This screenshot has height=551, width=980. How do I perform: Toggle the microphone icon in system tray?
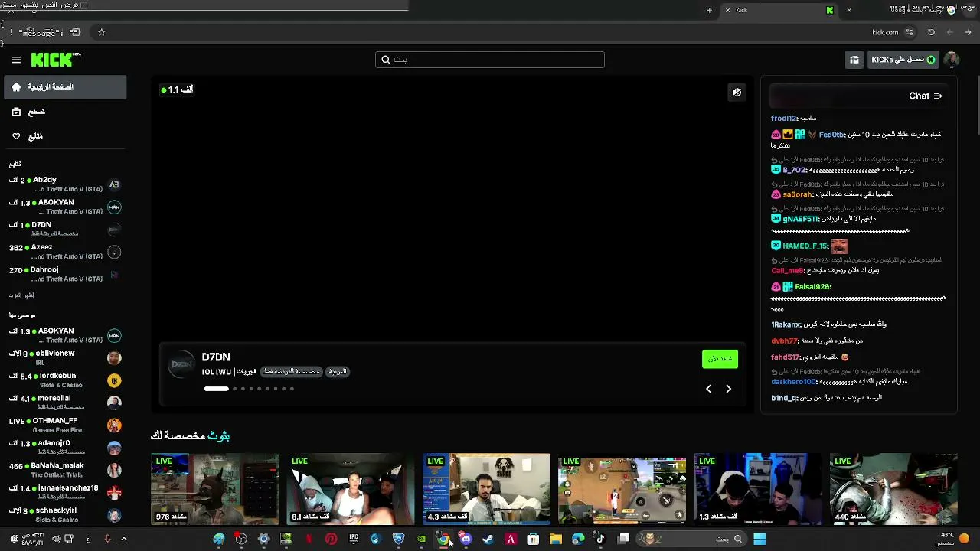click(107, 539)
